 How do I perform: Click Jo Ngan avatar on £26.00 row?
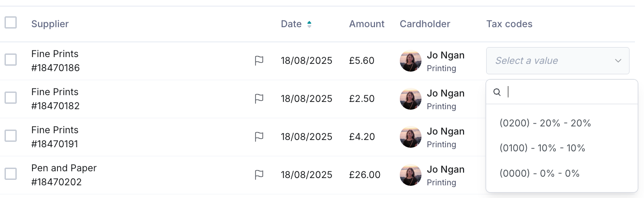tap(411, 175)
